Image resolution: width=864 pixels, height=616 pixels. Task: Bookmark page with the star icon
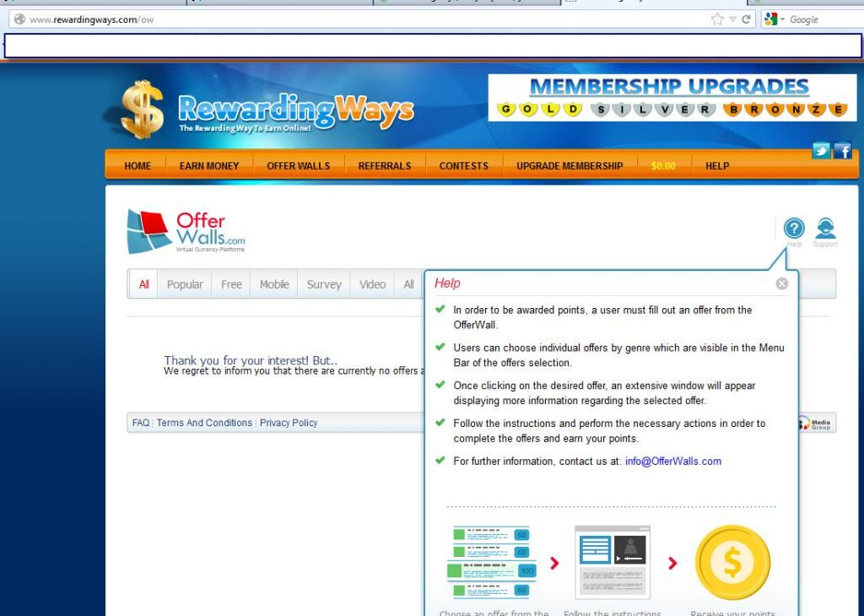pos(717,19)
